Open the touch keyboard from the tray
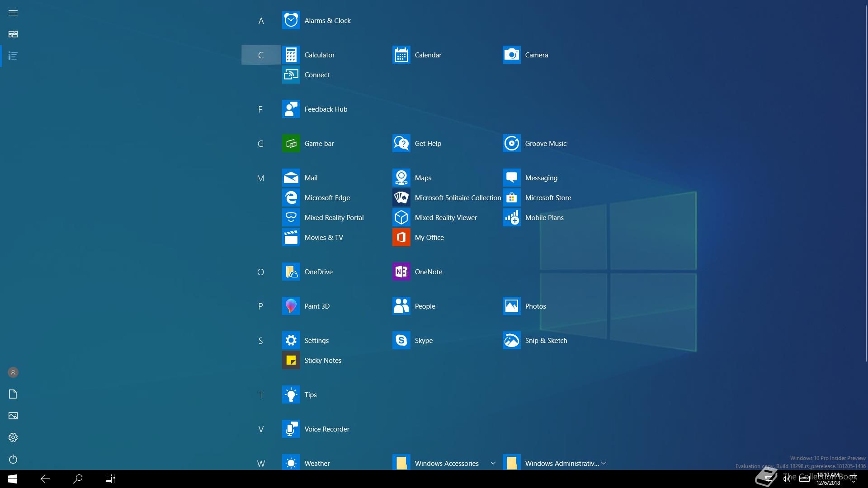Image resolution: width=868 pixels, height=488 pixels. (804, 479)
